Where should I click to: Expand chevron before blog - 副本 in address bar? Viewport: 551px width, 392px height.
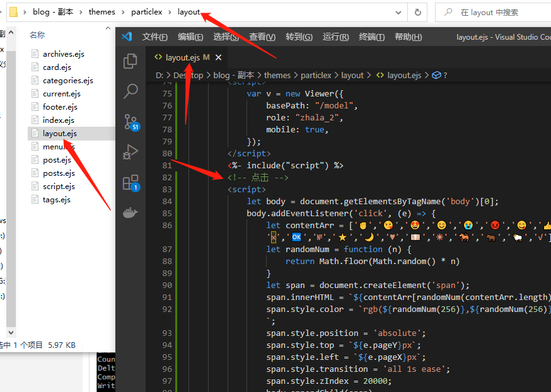[x=25, y=13]
